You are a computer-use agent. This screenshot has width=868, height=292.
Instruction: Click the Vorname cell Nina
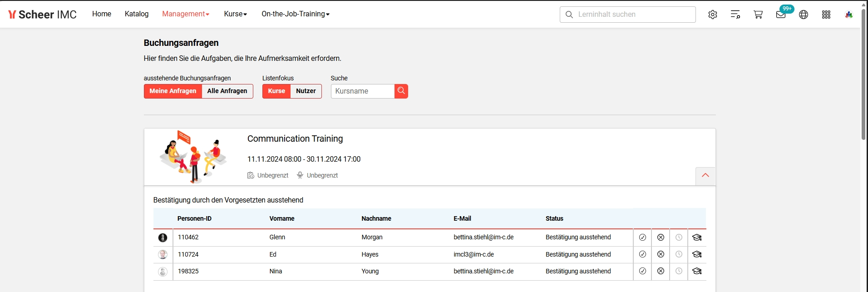click(x=276, y=272)
